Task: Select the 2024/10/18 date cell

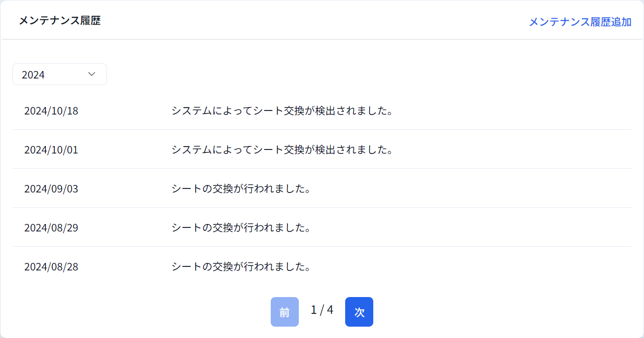Action: 51,111
